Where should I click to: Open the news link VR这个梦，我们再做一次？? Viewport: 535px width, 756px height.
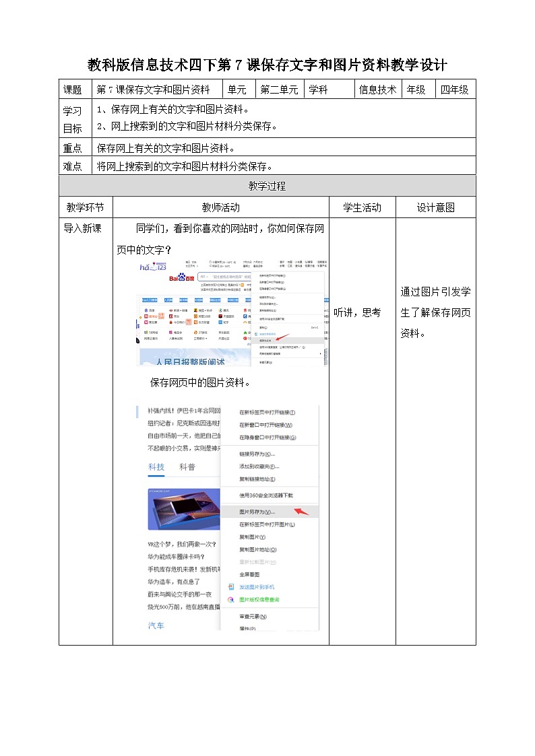[x=182, y=544]
